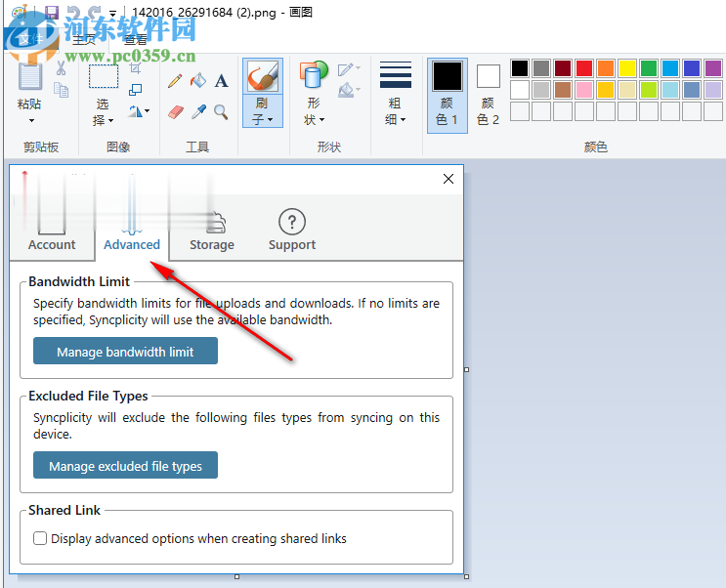Click the Shapes gallery icon
This screenshot has width=726, height=588.
[x=314, y=75]
